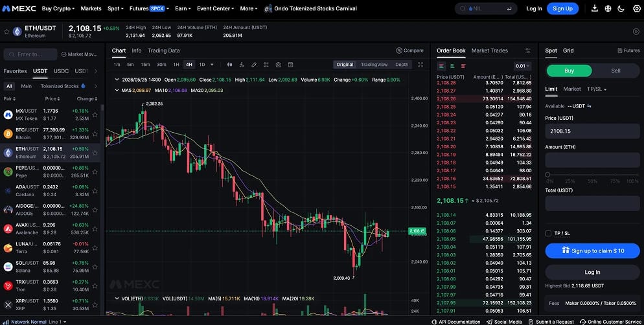644x325 pixels.
Task: Expand more timeframes arrow after 1D
Action: click(x=212, y=65)
